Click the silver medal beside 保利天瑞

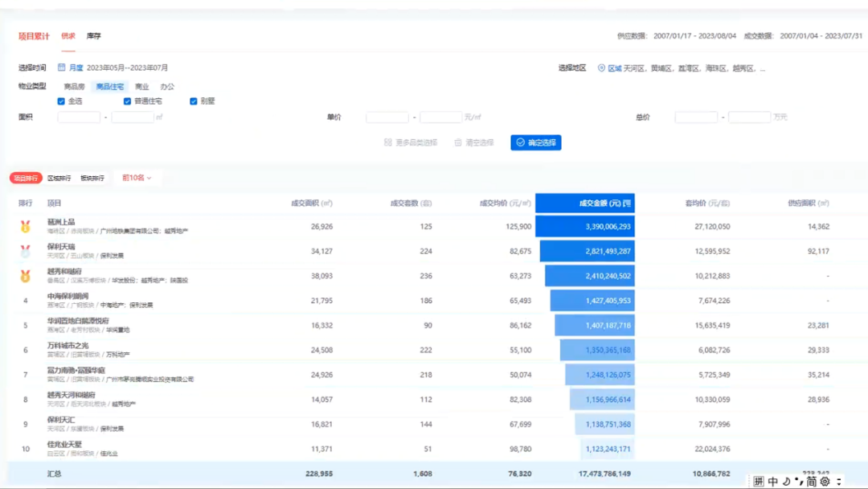(x=26, y=252)
